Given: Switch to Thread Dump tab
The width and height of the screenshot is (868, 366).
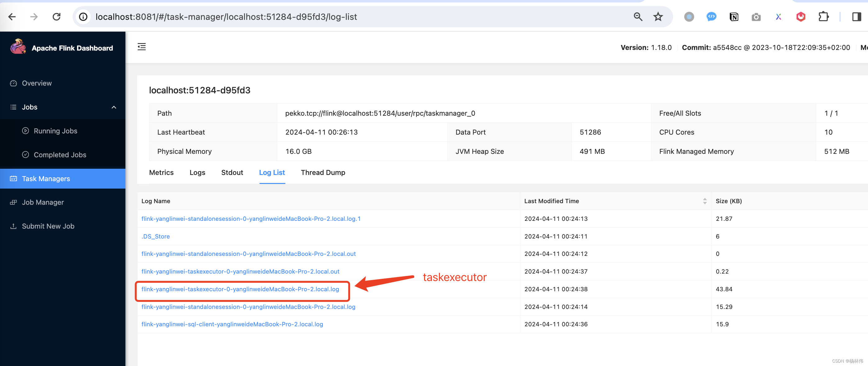Looking at the screenshot, I should point(323,172).
